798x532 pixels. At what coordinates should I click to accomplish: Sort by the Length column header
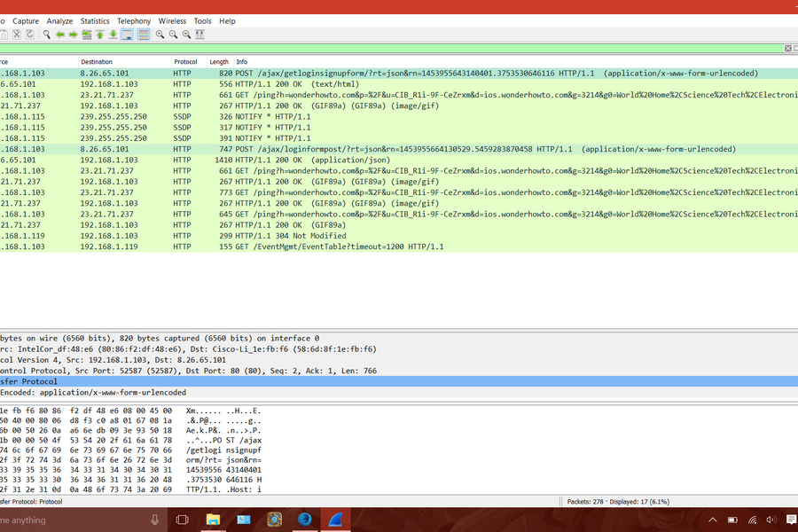point(220,61)
